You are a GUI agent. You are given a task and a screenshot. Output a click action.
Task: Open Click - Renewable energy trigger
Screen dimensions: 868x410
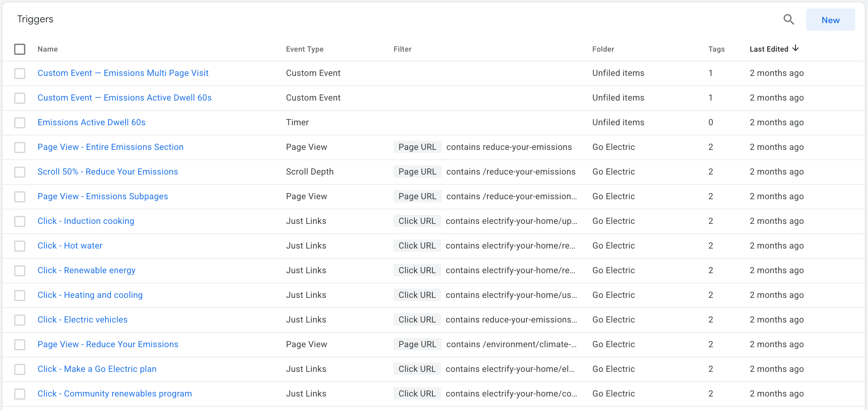(x=87, y=270)
